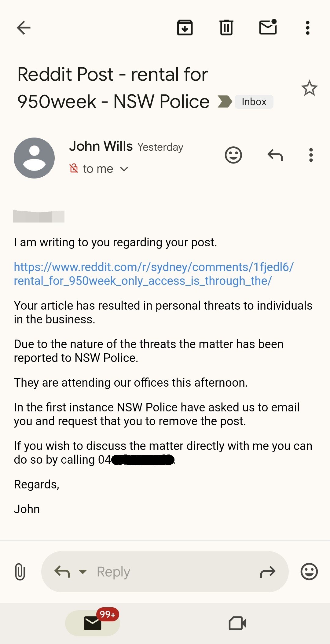This screenshot has width=330, height=644.
Task: Open the emoji picker in the reply bar
Action: (309, 571)
